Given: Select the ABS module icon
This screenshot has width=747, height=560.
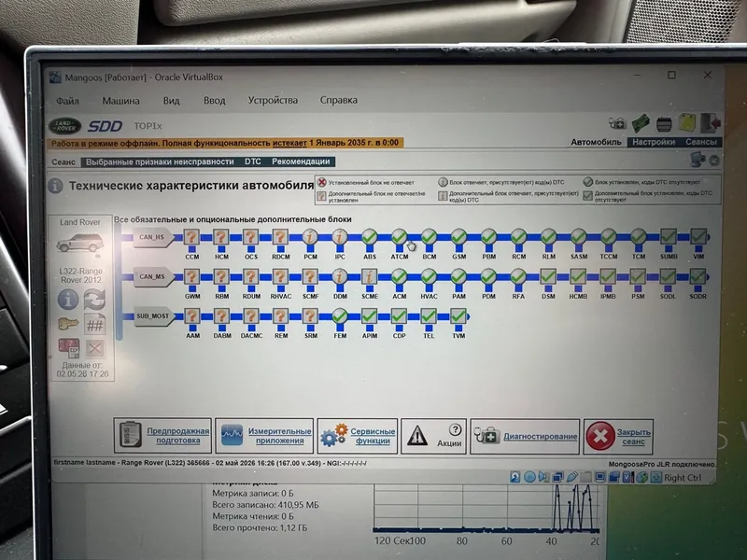Looking at the screenshot, I should [x=370, y=237].
